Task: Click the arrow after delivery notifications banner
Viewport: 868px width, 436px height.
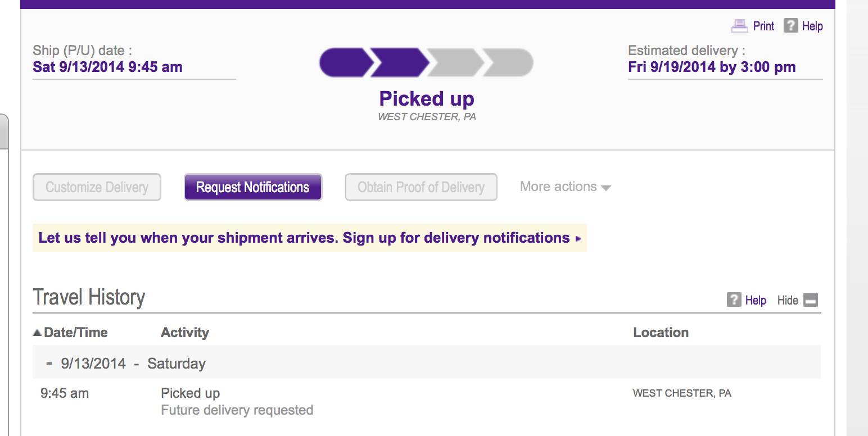Action: click(x=578, y=239)
